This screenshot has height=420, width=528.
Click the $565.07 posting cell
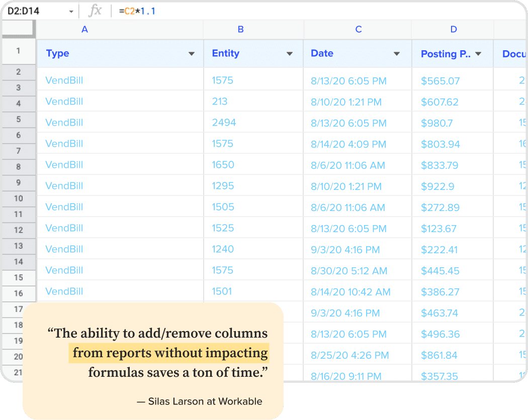point(440,81)
